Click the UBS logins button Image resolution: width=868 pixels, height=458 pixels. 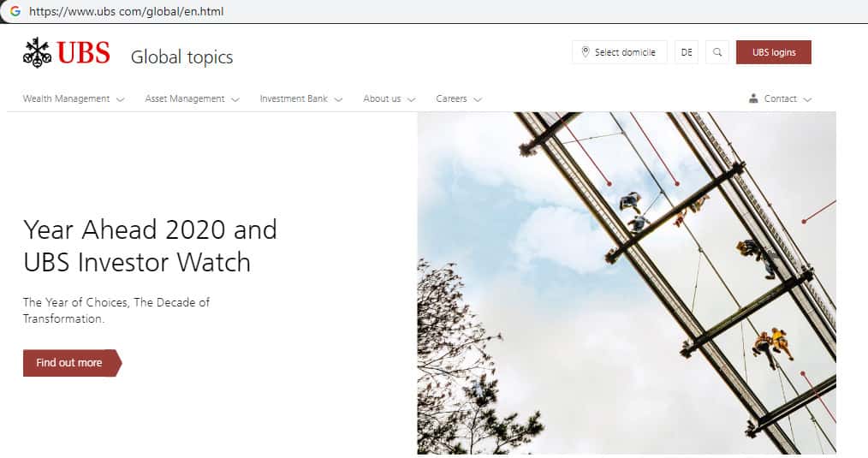[x=773, y=52]
